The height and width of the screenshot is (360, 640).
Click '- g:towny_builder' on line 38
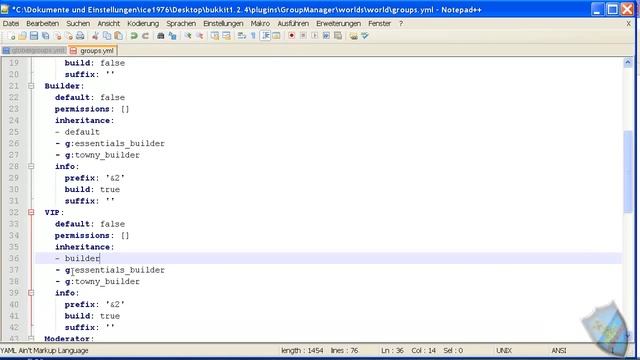point(97,281)
